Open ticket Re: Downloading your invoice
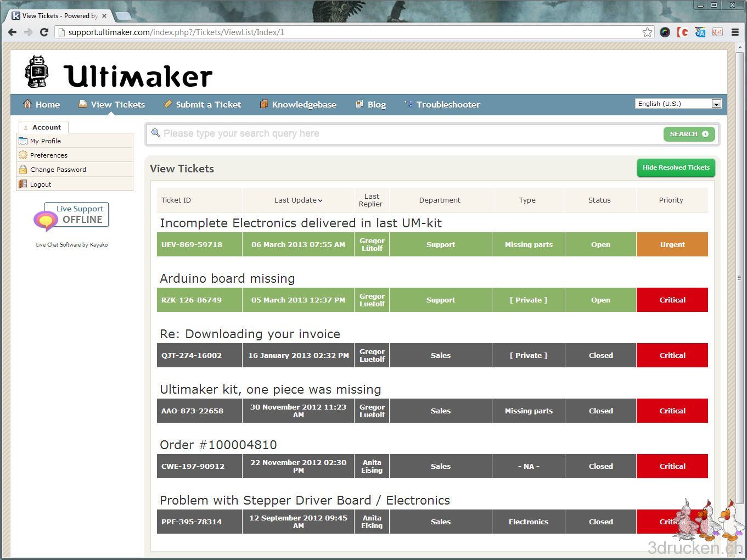747x560 pixels. point(250,334)
